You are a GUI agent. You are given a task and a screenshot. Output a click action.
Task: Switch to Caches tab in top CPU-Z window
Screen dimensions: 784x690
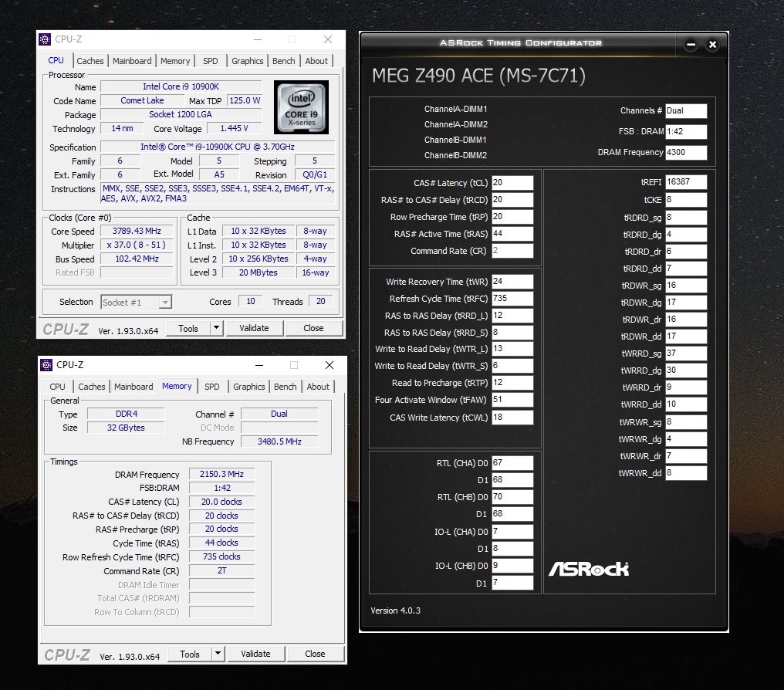[90, 61]
